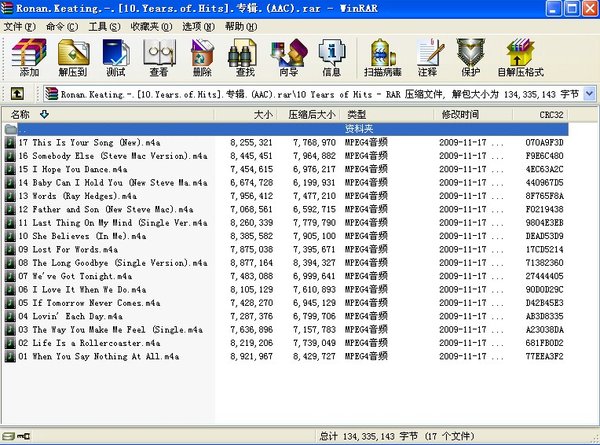Expand the address bar dropdown arrow

coord(590,94)
